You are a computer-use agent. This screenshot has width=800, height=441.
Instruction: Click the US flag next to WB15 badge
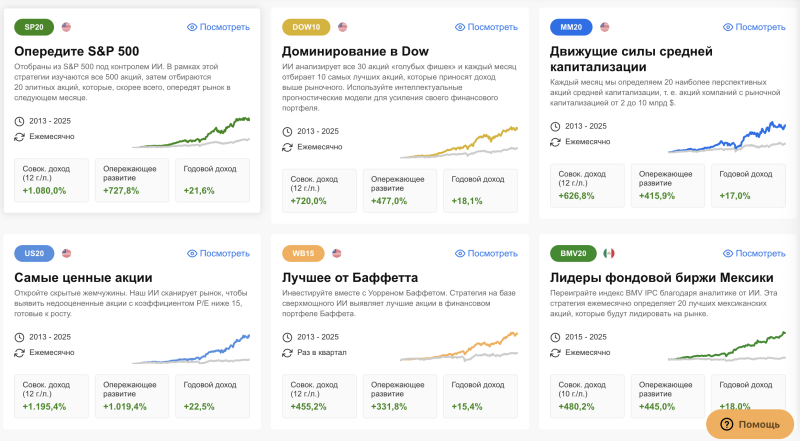coord(338,253)
